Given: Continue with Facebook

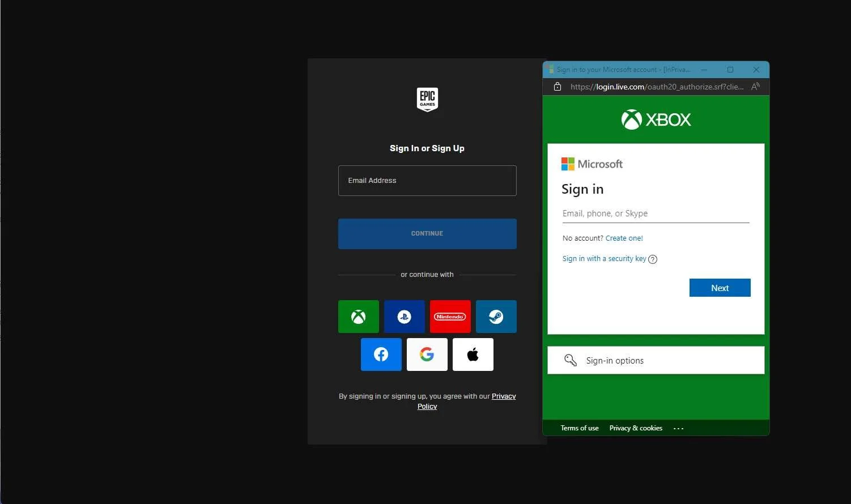Looking at the screenshot, I should [x=381, y=354].
